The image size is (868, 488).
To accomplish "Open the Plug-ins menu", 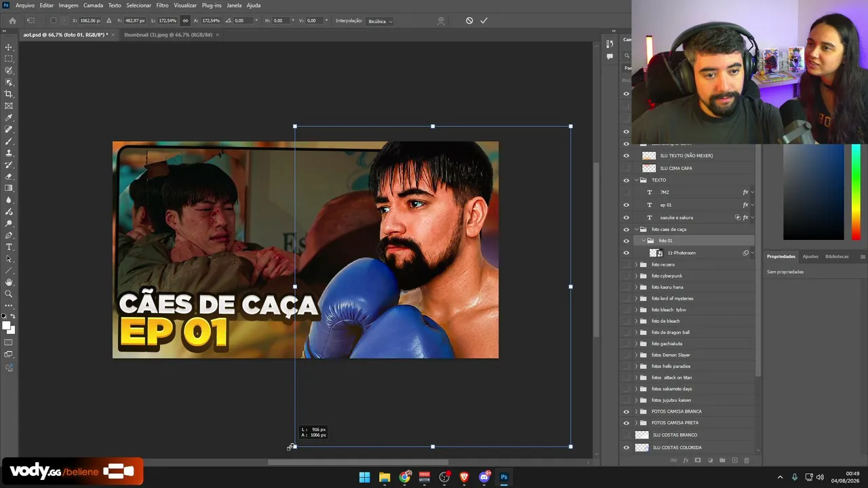I will pos(212,5).
